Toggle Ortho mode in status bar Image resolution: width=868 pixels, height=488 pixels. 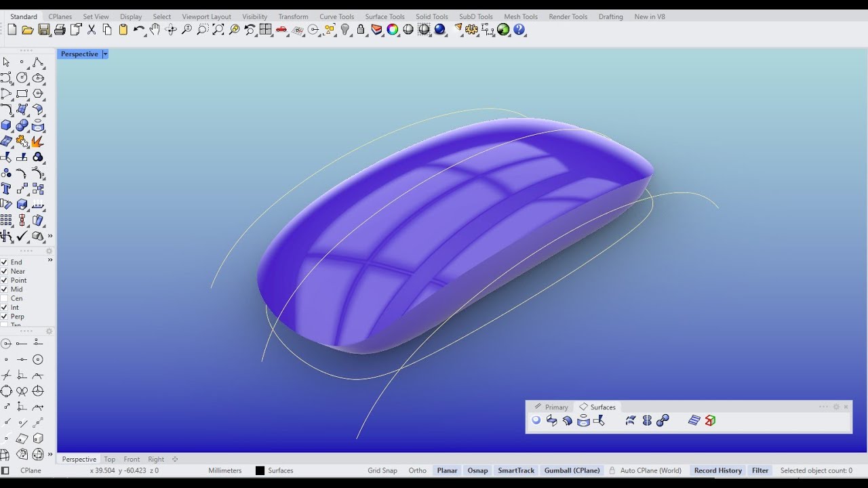coord(418,470)
